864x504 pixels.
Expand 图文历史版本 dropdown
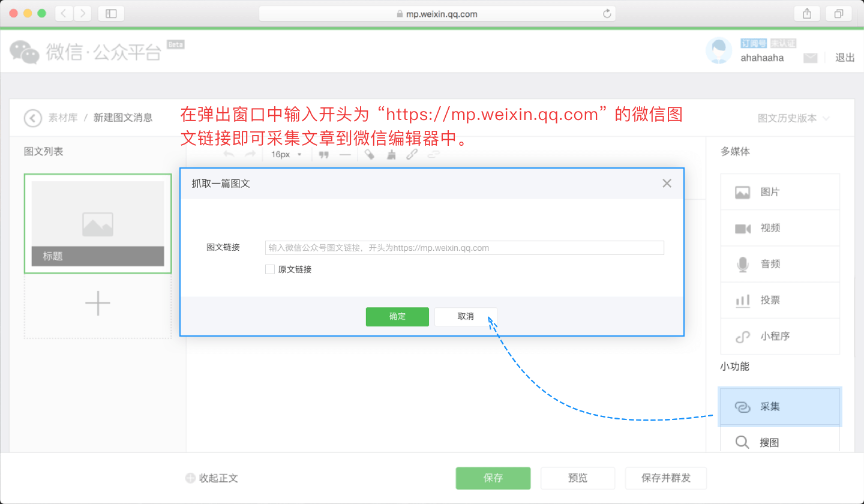[794, 118]
